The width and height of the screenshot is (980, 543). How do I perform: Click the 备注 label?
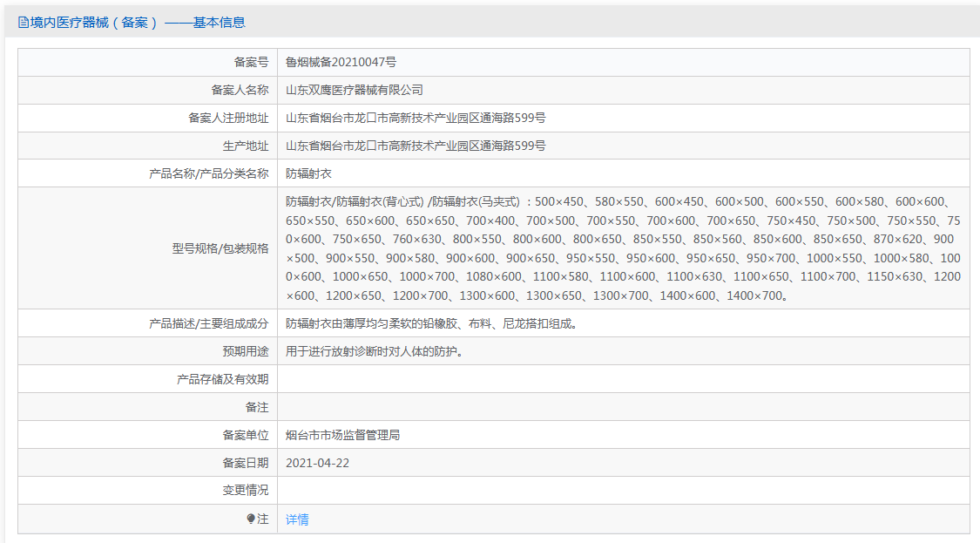pyautogui.click(x=257, y=407)
